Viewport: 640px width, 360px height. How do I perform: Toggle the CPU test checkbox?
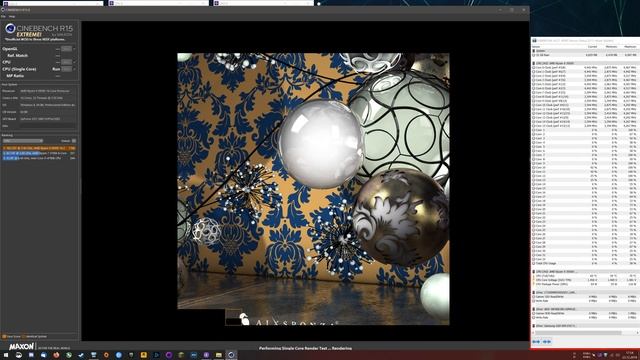tap(74, 62)
